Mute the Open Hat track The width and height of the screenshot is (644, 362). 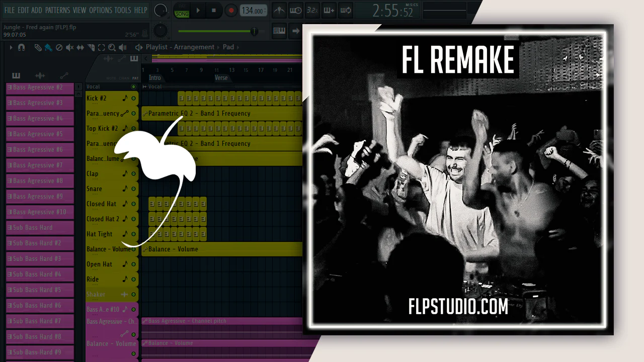tap(133, 264)
